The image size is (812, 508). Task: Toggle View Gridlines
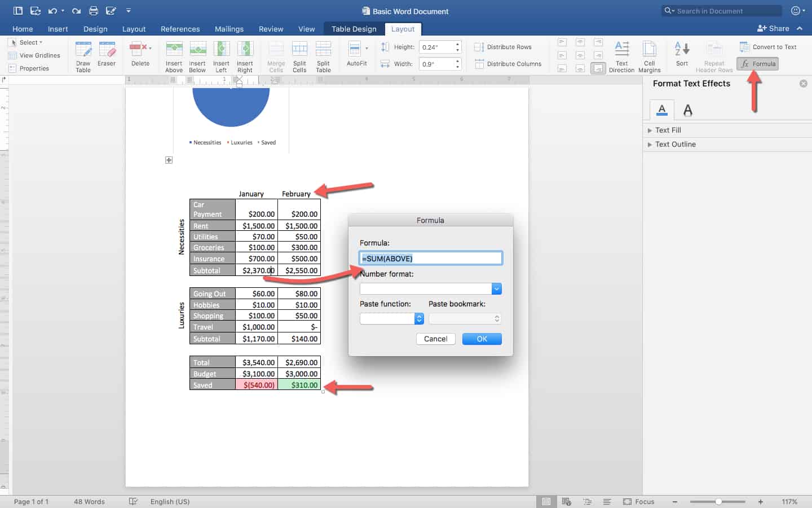[34, 55]
